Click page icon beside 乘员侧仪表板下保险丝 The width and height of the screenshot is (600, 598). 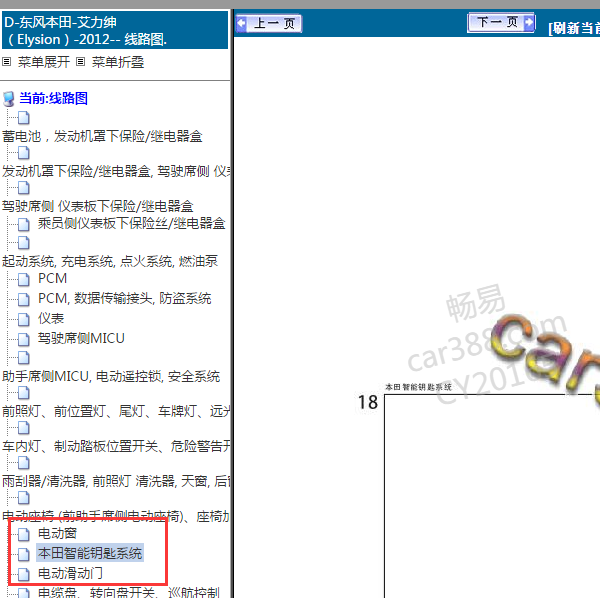click(23, 225)
